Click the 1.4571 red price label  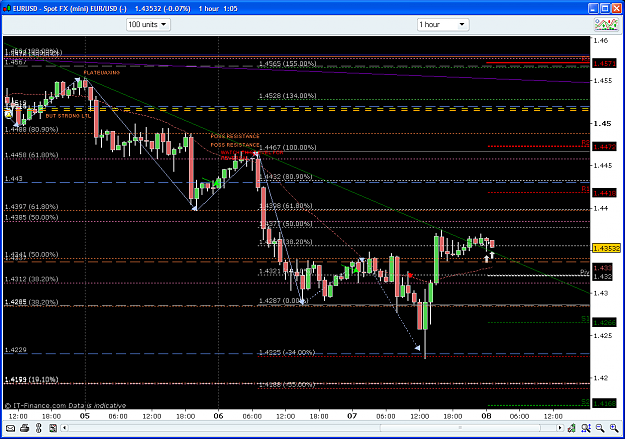(605, 64)
